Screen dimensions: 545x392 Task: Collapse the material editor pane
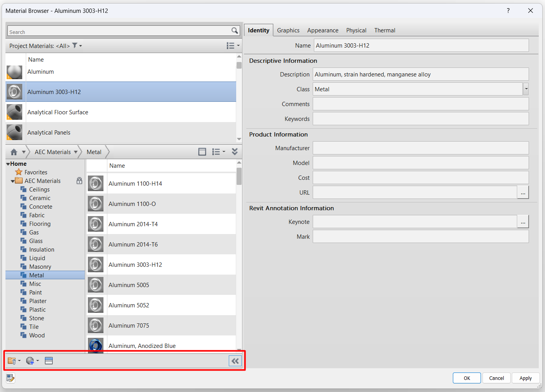pos(235,361)
